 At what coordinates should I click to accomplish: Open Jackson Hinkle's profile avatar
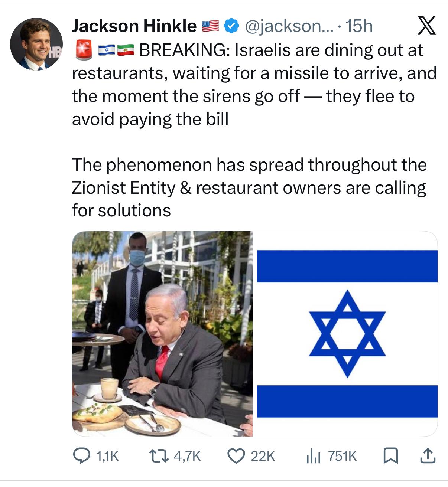click(36, 44)
